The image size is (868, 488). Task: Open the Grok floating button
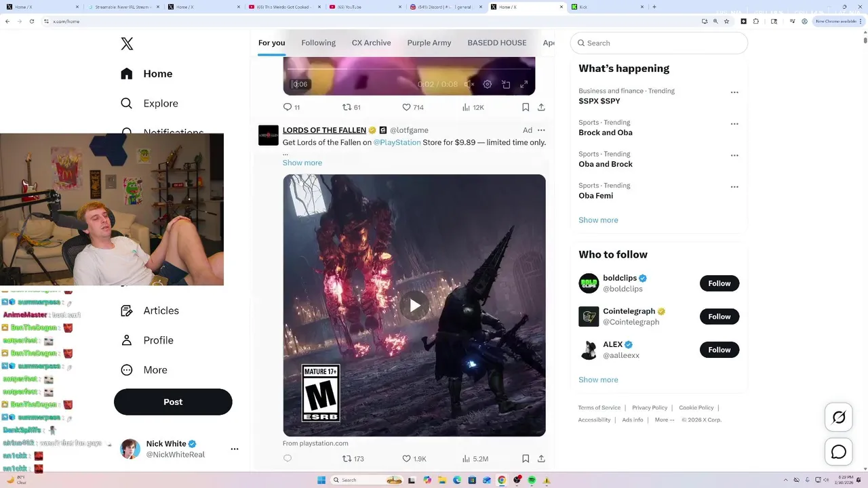click(839, 418)
